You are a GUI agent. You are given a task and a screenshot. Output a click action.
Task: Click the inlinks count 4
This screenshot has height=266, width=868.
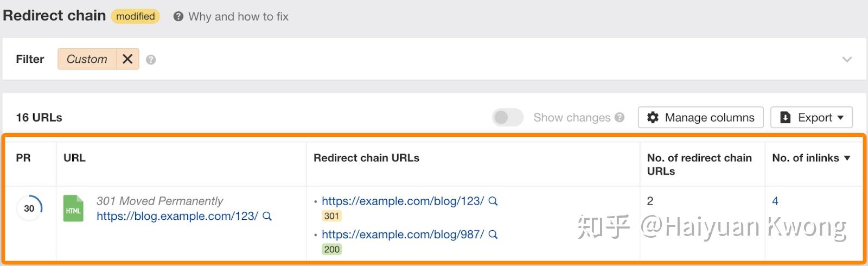coord(775,201)
